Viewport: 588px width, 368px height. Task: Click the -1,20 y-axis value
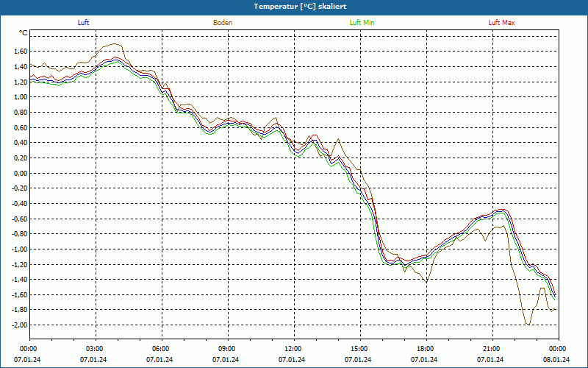click(21, 264)
